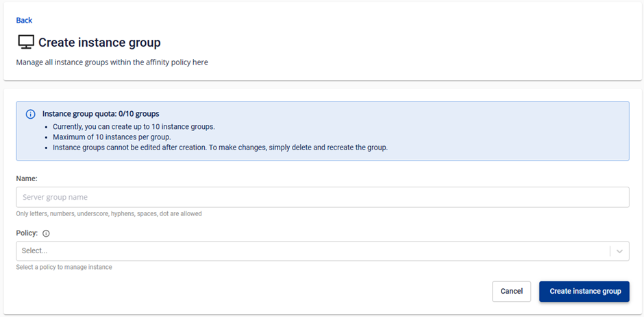The image size is (644, 317).
Task: Click the affinity policy subtitle text
Action: [x=112, y=62]
